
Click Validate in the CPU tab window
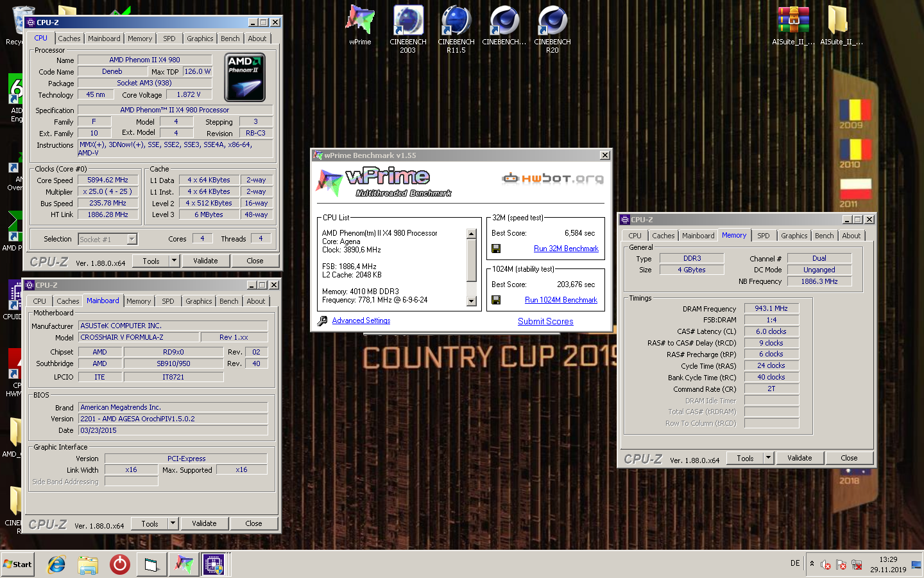(x=205, y=261)
